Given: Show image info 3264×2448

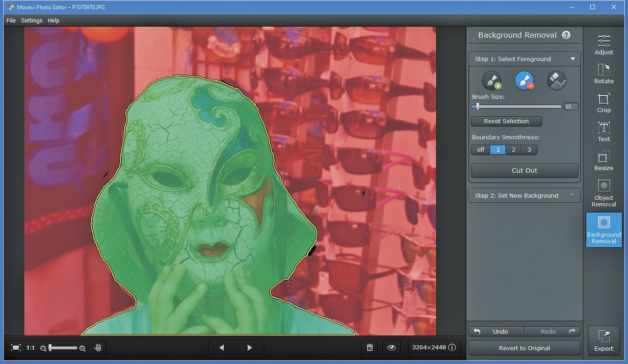Looking at the screenshot, I should click(433, 347).
